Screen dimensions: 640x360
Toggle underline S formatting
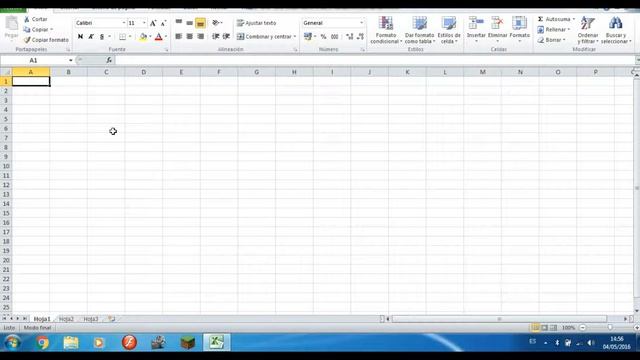(x=102, y=37)
